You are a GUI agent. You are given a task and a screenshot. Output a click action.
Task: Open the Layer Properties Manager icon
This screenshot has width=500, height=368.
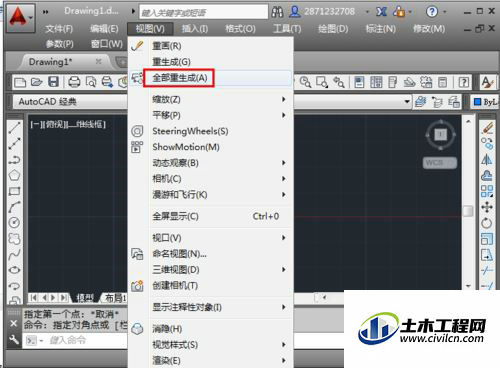coord(421,101)
